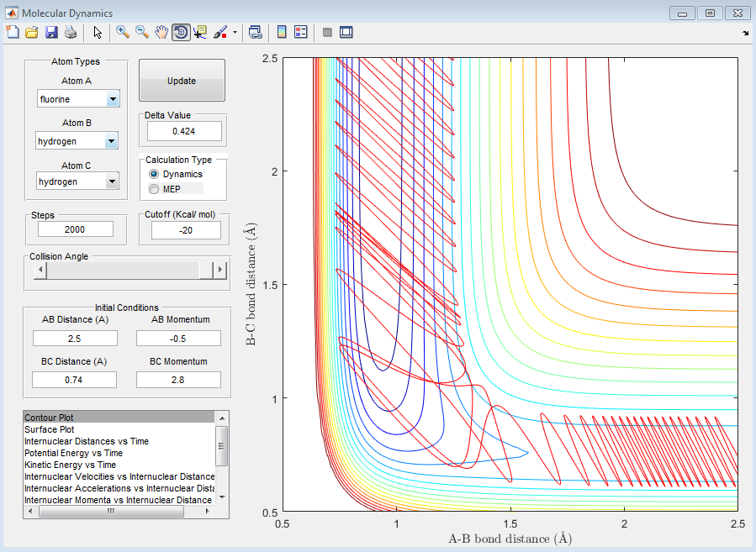Enable the Data Cursor tool

200,32
